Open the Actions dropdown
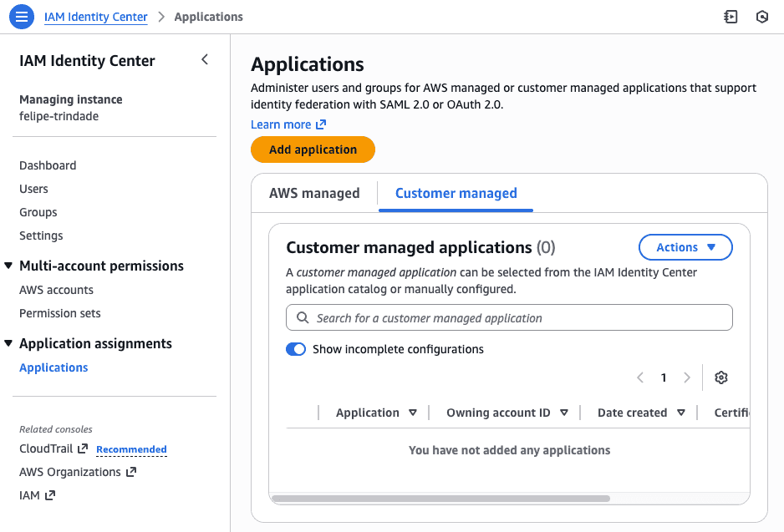This screenshot has height=532, width=784. 685,247
